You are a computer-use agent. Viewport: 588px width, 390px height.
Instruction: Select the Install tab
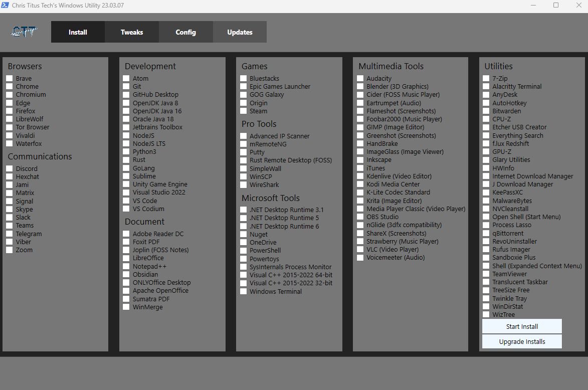point(78,32)
